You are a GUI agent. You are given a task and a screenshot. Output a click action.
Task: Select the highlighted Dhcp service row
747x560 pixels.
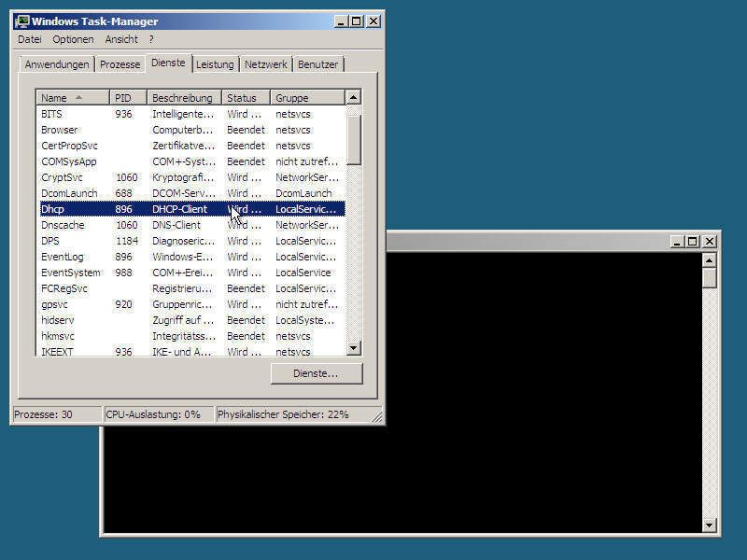coord(192,209)
